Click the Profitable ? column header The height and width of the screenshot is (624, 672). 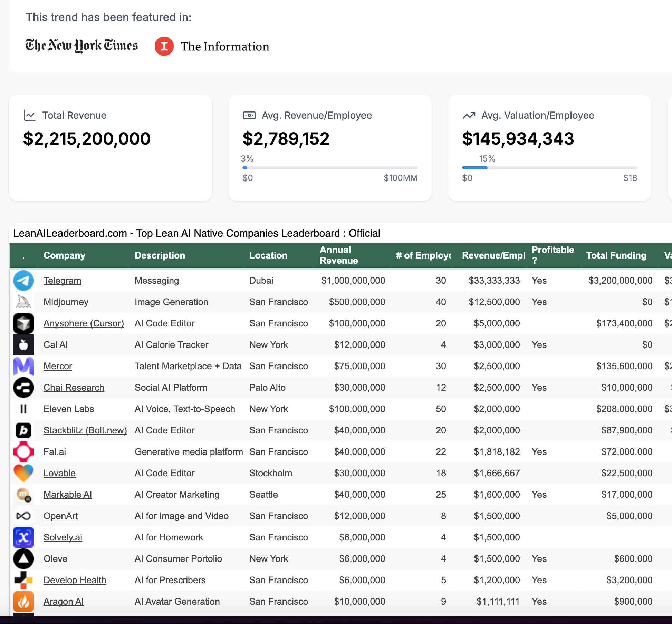553,255
